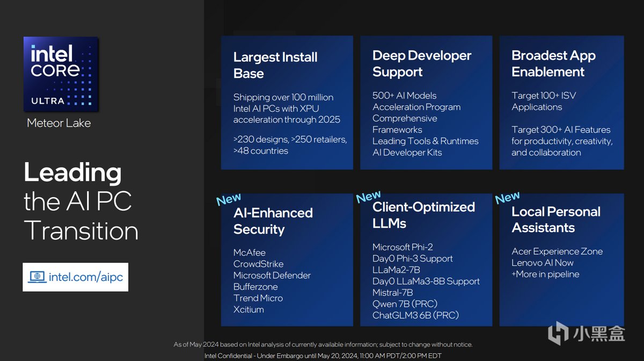644x361 pixels.
Task: Click the Intel Core Ultra logo badge
Action: pos(60,74)
